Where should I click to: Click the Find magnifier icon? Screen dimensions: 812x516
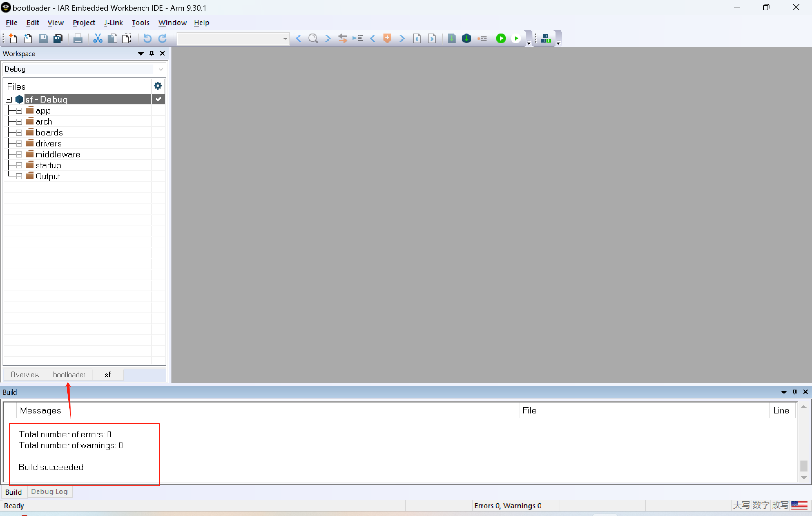pyautogui.click(x=313, y=38)
